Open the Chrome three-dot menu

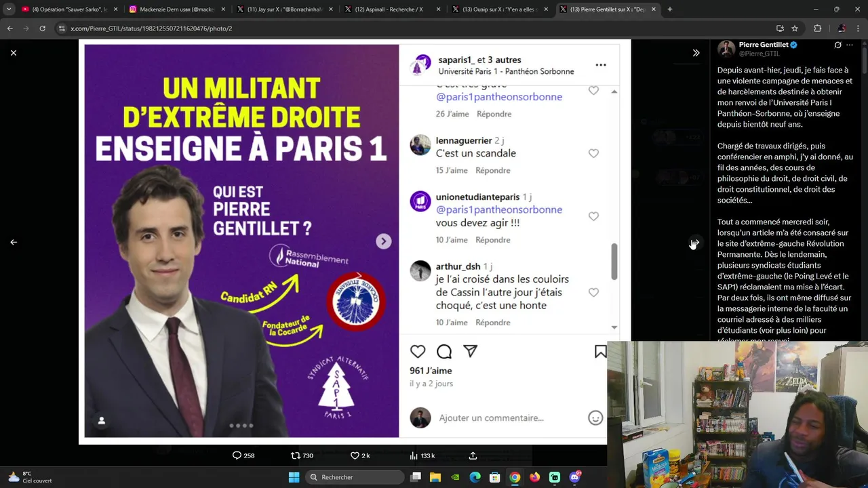[x=859, y=28]
